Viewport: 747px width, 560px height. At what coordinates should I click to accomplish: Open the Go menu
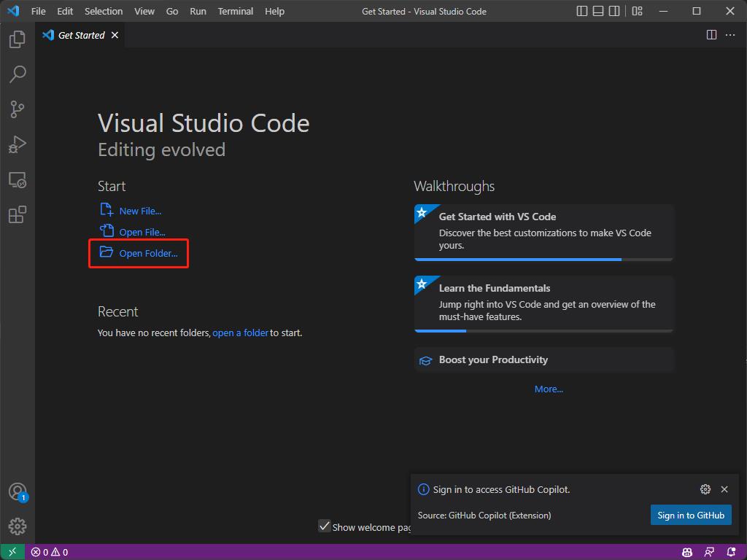[x=172, y=11]
